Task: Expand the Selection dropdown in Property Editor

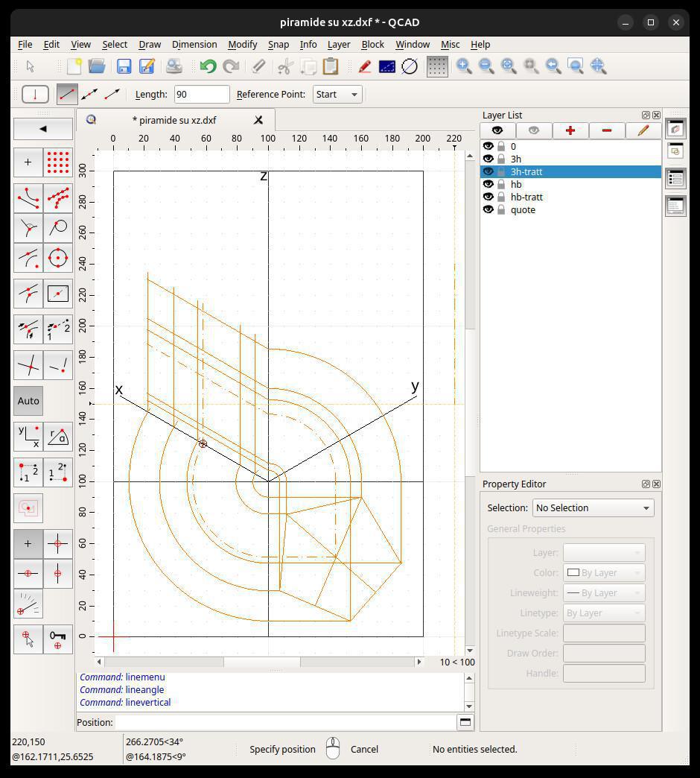Action: [593, 507]
